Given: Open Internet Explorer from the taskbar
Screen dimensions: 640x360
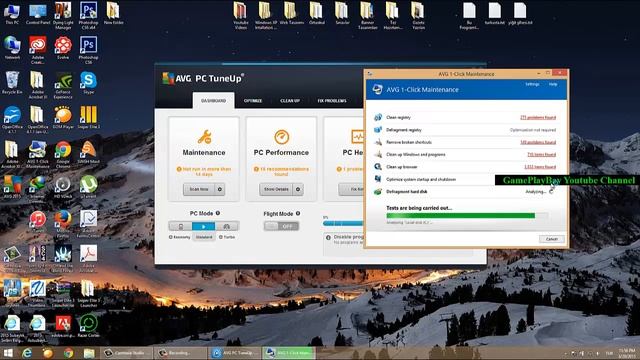Looking at the screenshot, I should tap(27, 353).
